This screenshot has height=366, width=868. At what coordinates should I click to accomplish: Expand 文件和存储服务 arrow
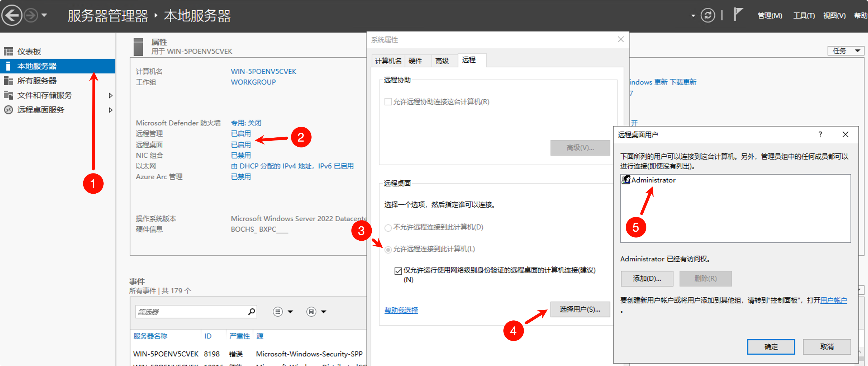(x=110, y=95)
